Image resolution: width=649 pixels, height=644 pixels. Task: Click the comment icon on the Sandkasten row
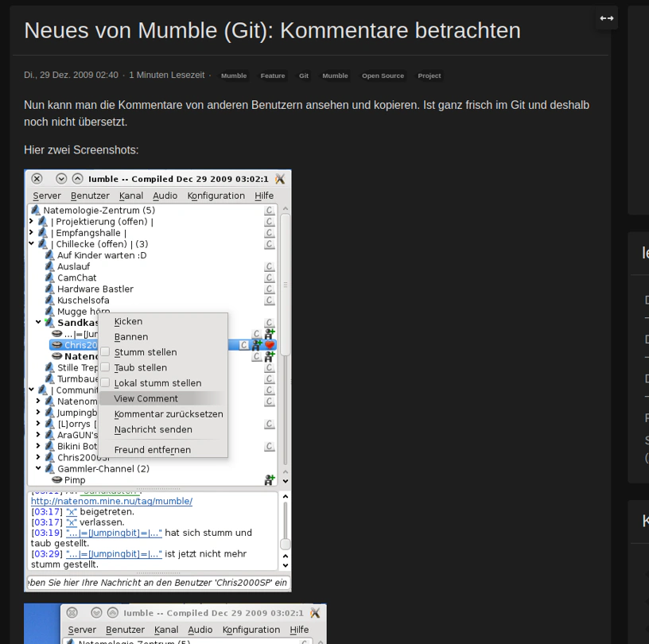270,323
